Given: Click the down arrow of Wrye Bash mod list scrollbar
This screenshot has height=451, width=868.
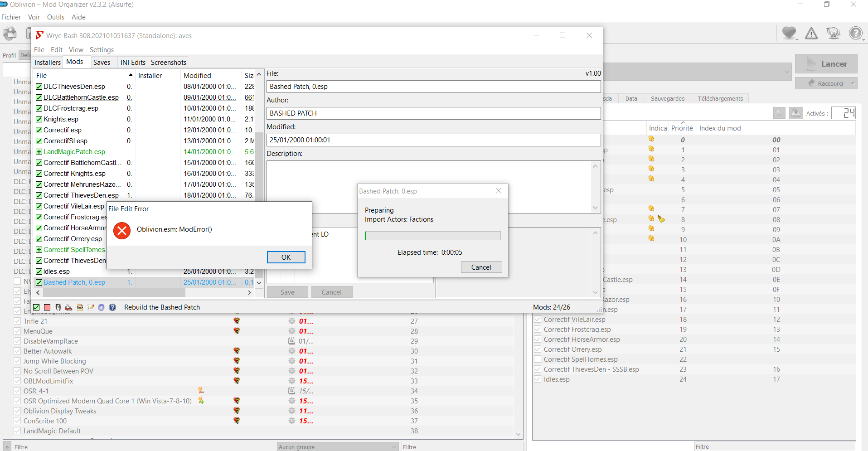Looking at the screenshot, I should 259,282.
